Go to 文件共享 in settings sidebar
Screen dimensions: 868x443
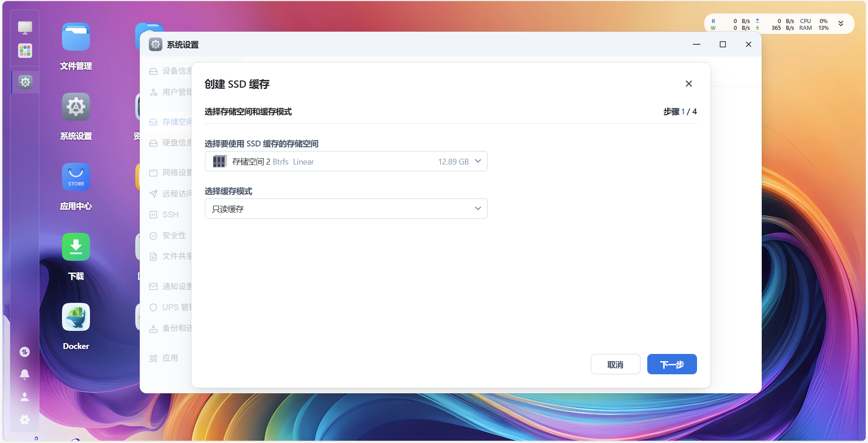click(171, 256)
